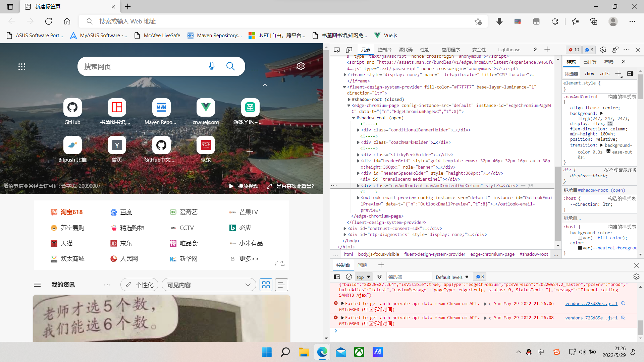Open the app launcher grid icon
The width and height of the screenshot is (644, 362).
point(22,67)
